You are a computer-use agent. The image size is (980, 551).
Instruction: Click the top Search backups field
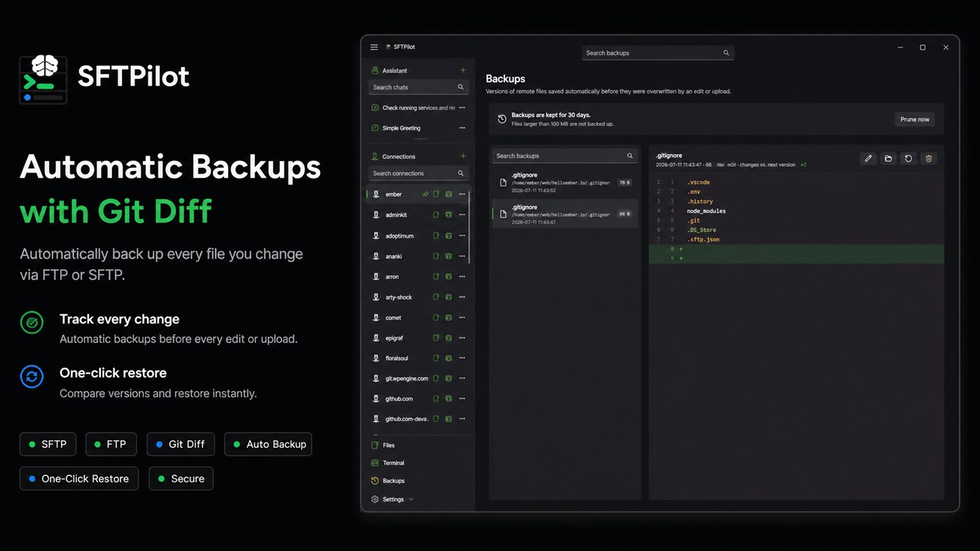point(658,53)
